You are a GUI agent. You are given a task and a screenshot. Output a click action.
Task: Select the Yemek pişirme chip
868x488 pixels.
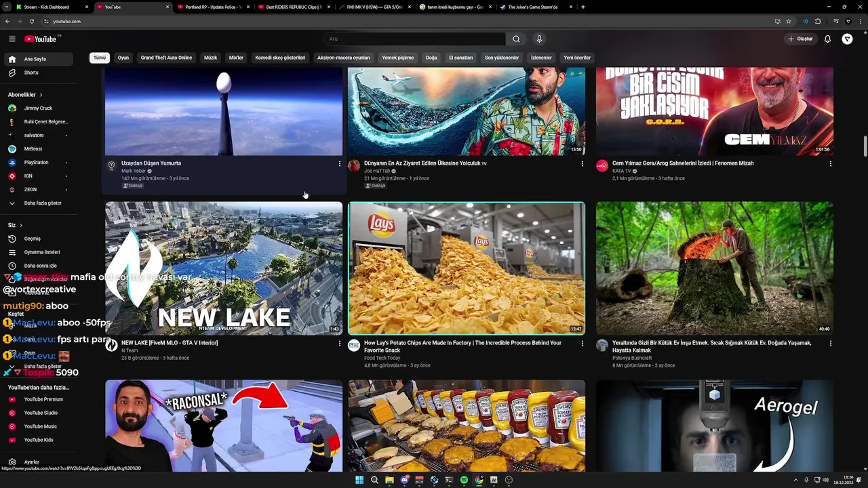[397, 58]
